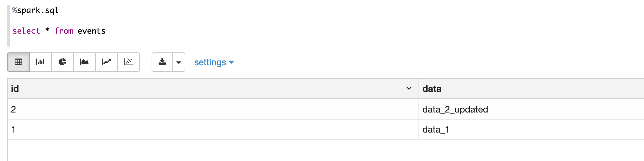Click the select keyword in the editor
This screenshot has height=161, width=644.
26,31
